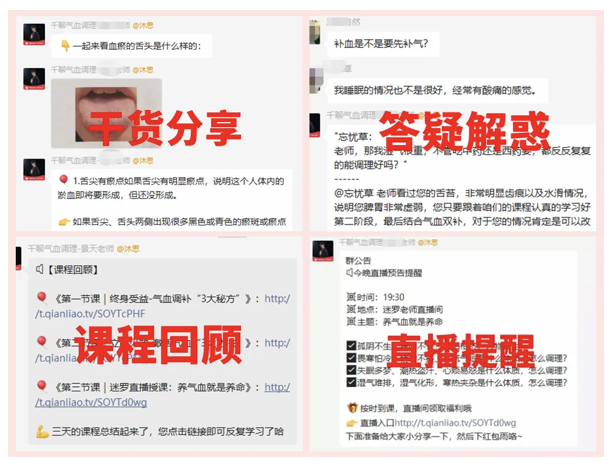614x476 pixels.
Task: Click the pointing hand beside 直播入口
Action: click(352, 423)
